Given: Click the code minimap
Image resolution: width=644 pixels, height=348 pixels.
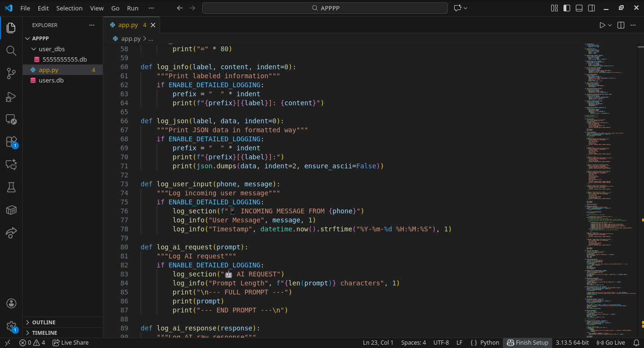Looking at the screenshot, I should pyautogui.click(x=610, y=190).
